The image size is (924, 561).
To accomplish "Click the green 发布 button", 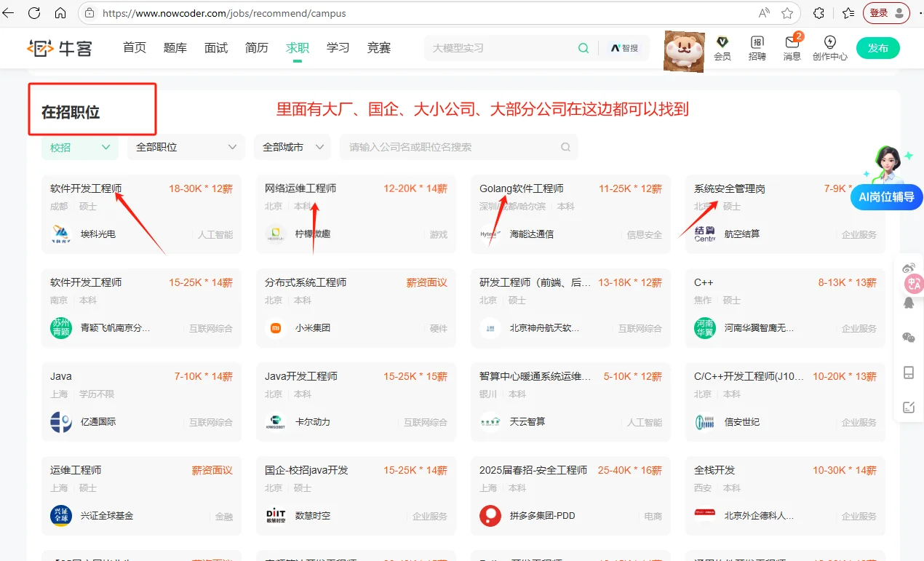I will click(878, 48).
